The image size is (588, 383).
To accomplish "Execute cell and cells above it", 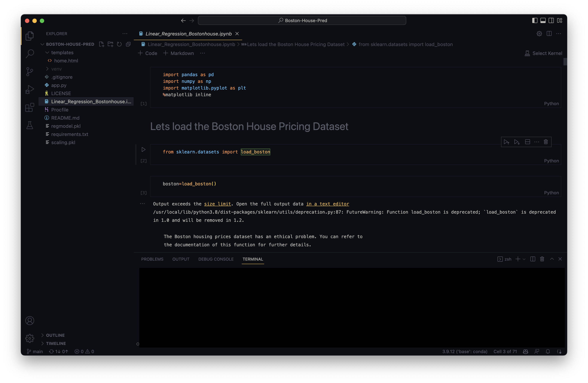I will tap(506, 142).
